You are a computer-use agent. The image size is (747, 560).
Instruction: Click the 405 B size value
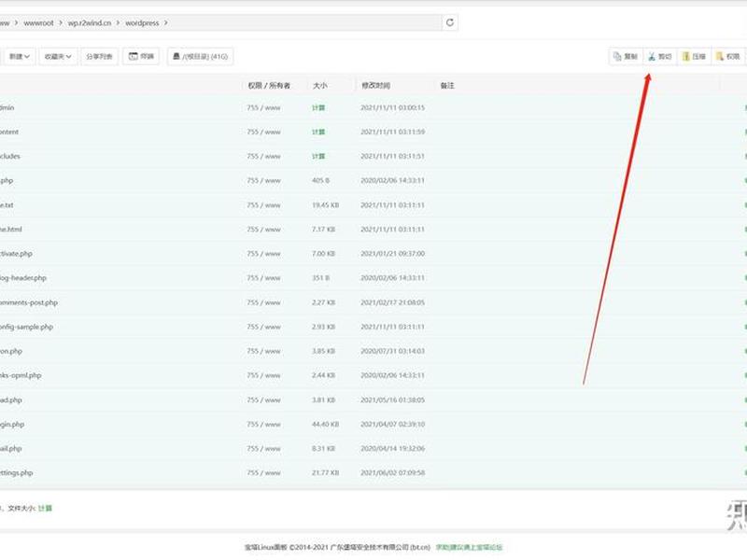pos(320,180)
